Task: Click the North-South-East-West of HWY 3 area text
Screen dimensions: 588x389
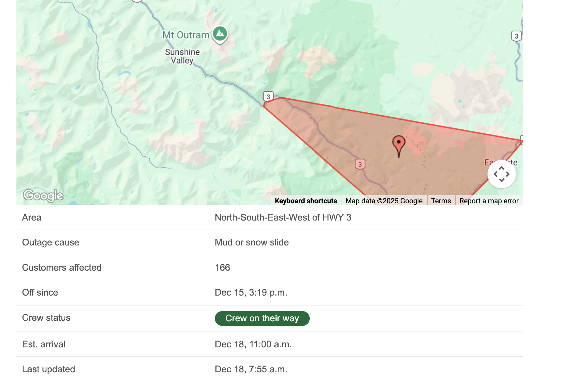Action: [x=283, y=217]
